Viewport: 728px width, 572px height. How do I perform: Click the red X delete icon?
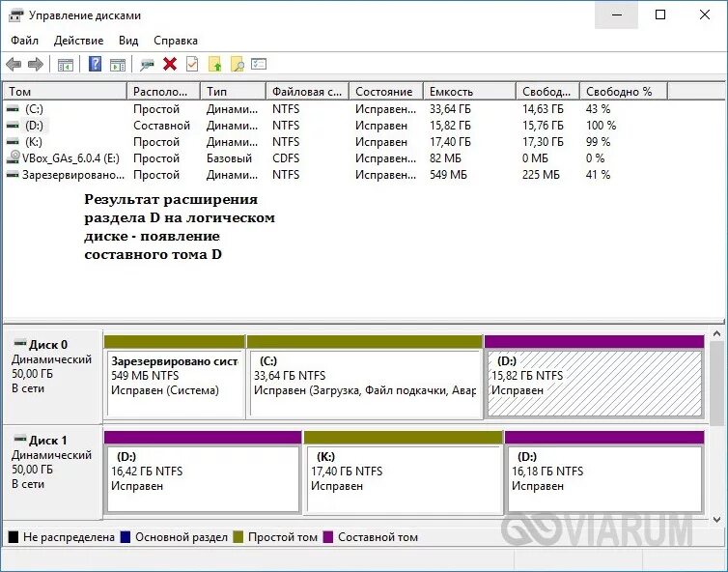tap(170, 64)
